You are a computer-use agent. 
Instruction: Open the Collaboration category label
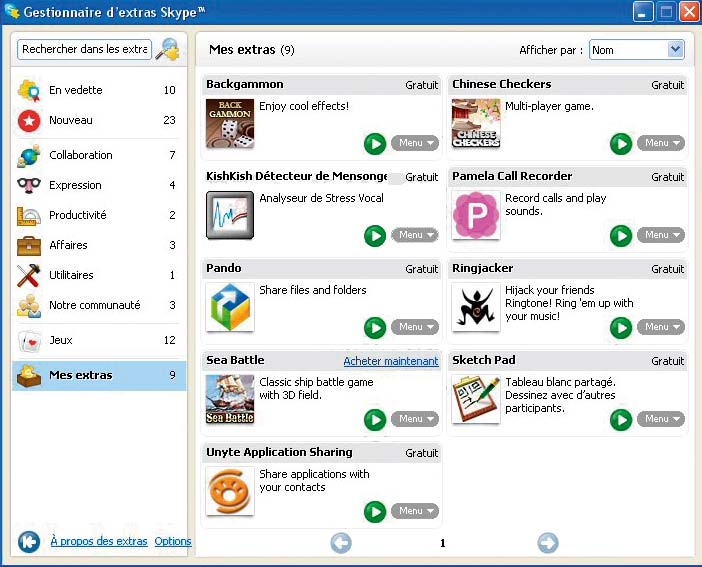(x=81, y=155)
